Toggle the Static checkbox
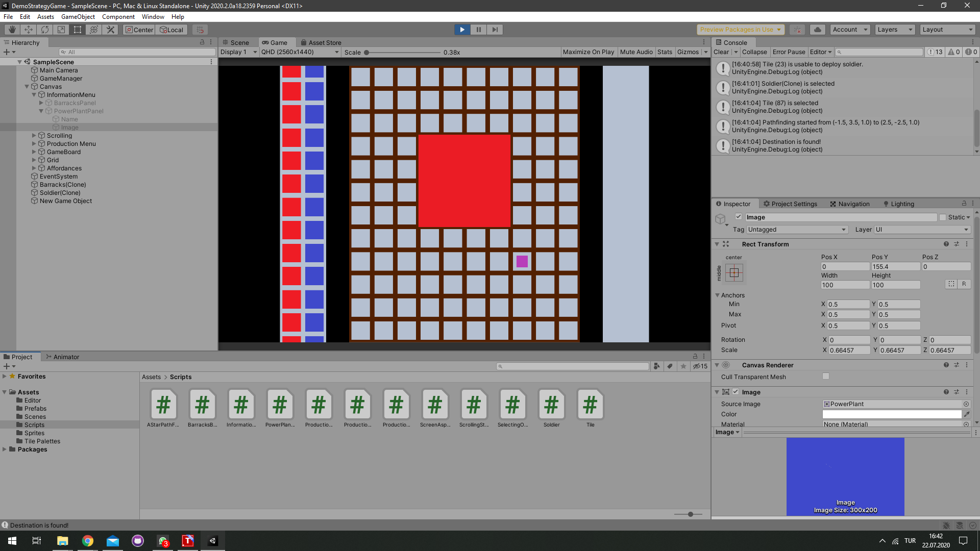Screen dimensions: 980x551 click(942, 217)
